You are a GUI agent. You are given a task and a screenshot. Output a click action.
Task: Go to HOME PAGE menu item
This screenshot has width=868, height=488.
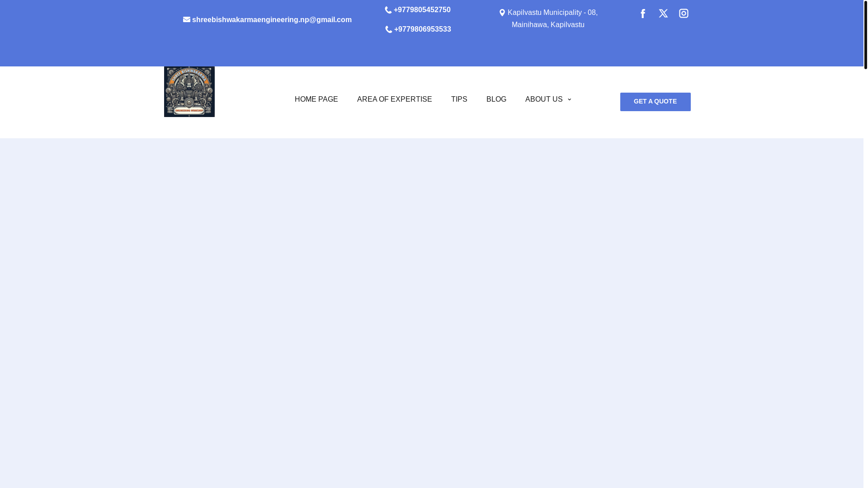(x=316, y=99)
